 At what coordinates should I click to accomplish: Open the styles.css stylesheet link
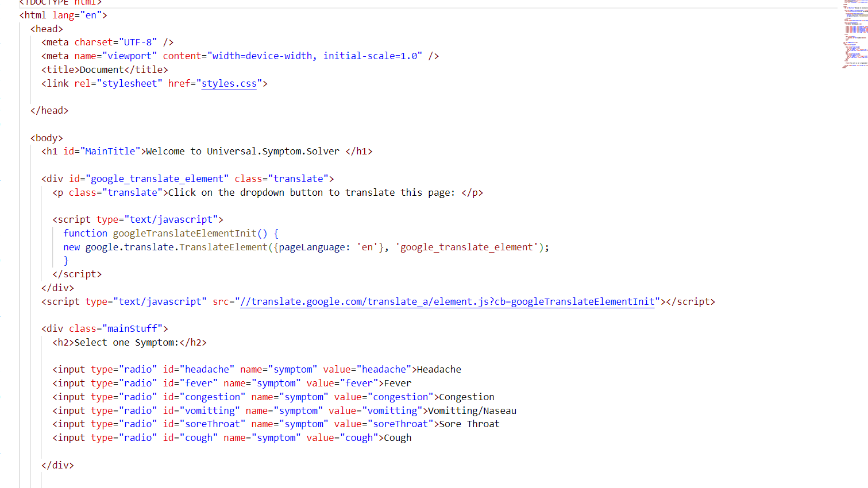pyautogui.click(x=229, y=83)
